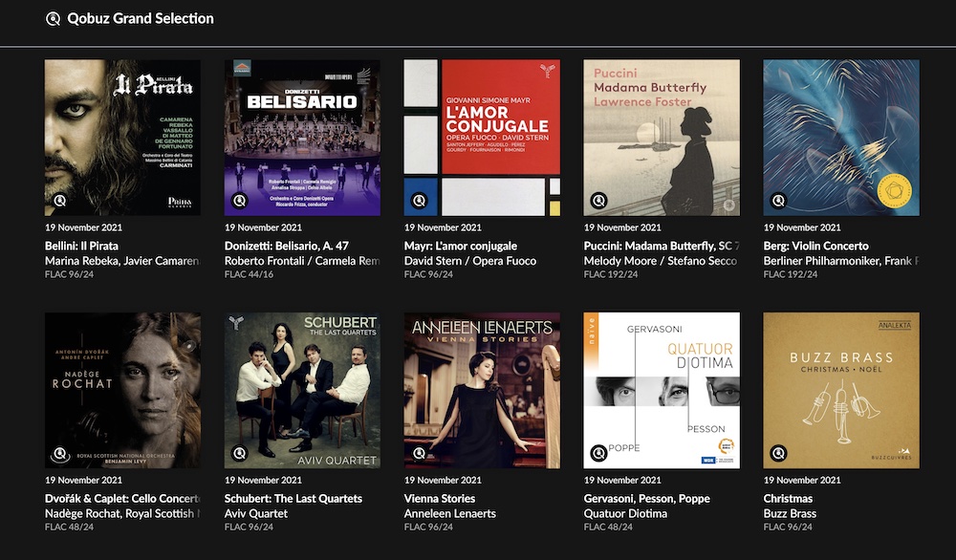Select title 'Gervasoni, Pesson, Poppe'

[x=647, y=499]
